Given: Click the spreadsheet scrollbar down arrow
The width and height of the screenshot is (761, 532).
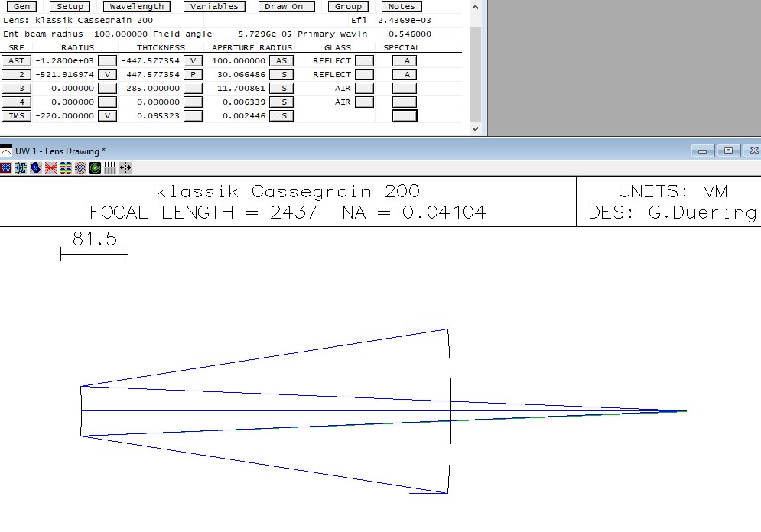Looking at the screenshot, I should click(x=475, y=129).
